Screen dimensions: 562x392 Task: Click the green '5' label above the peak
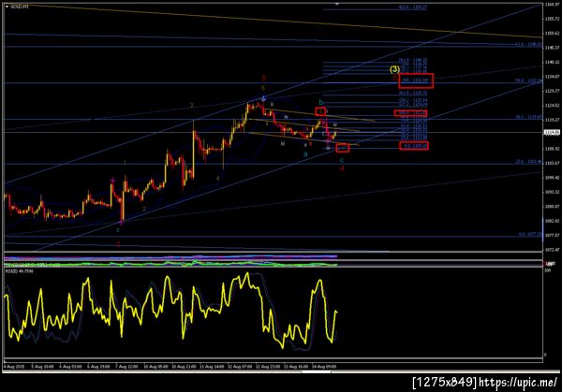click(263, 88)
